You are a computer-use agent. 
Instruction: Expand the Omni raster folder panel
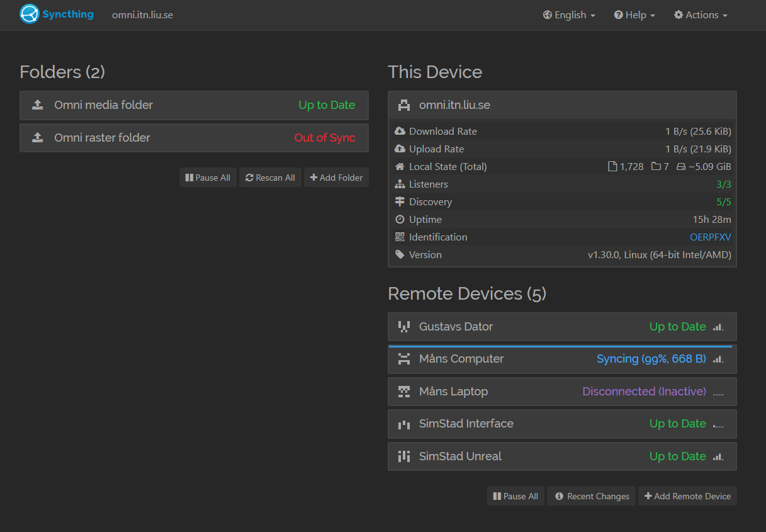click(194, 138)
